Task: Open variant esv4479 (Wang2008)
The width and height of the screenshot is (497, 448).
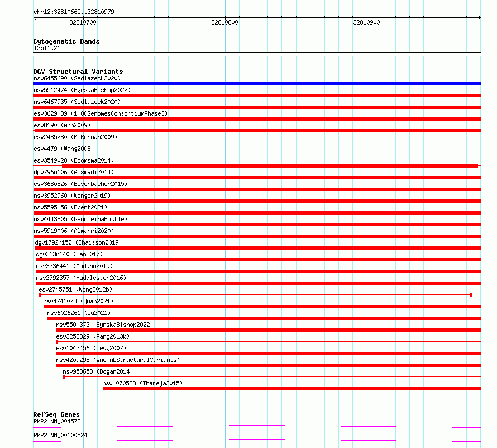Action: [x=64, y=149]
